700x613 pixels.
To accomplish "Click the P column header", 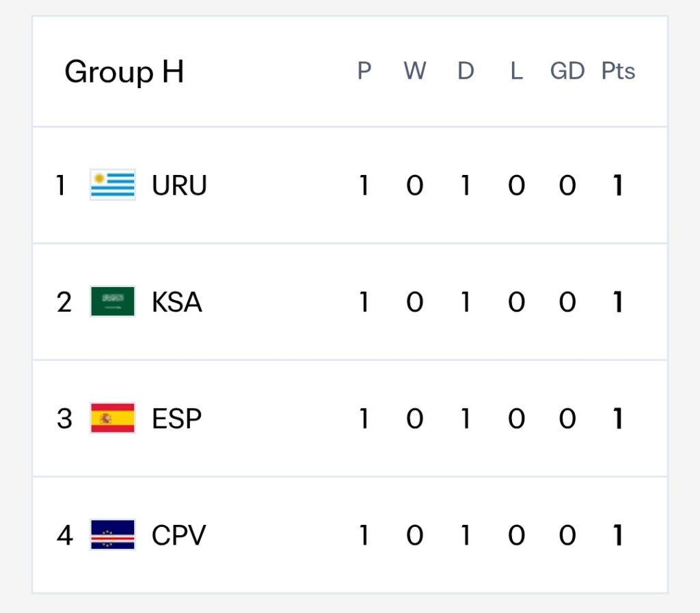I will pyautogui.click(x=364, y=70).
